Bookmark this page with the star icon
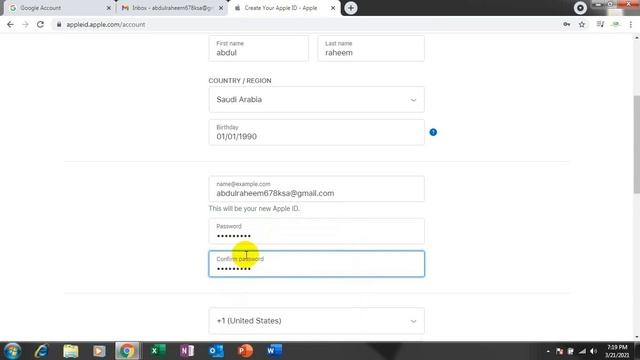This screenshot has height=360, width=640. (582, 24)
